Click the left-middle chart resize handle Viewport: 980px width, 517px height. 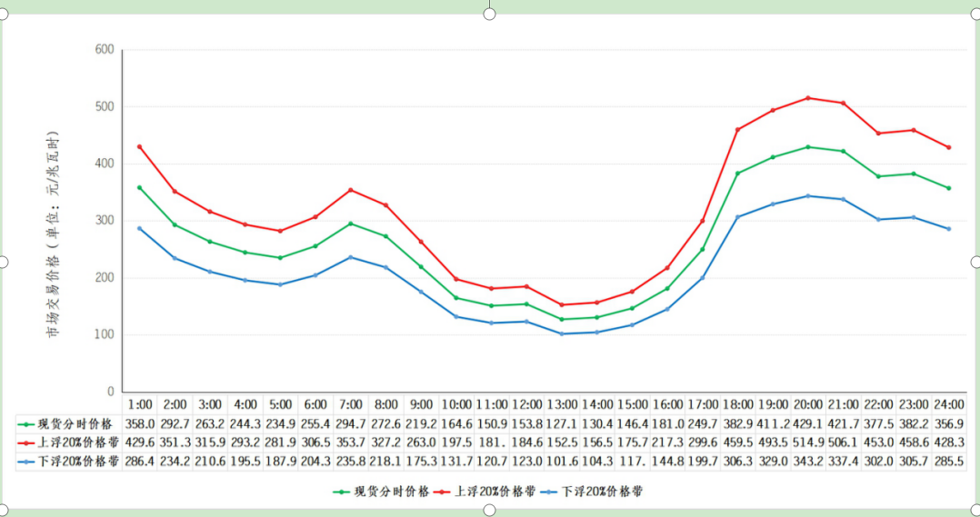[3, 262]
